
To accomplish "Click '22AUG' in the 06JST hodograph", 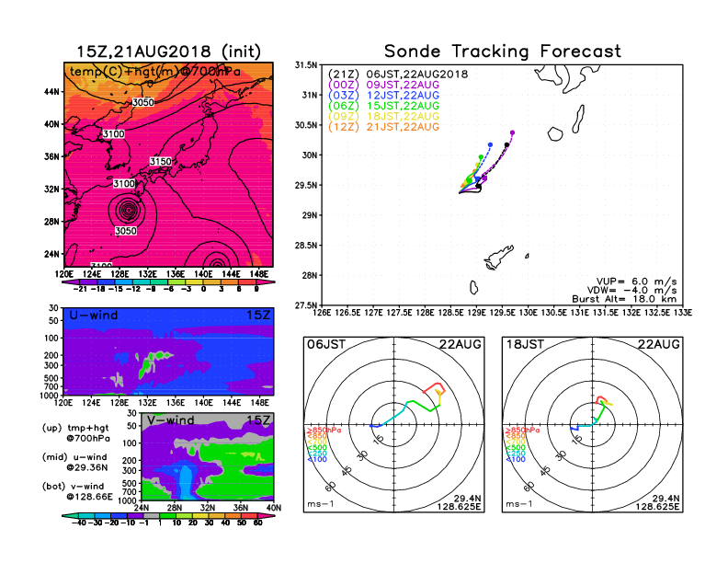I will point(461,344).
